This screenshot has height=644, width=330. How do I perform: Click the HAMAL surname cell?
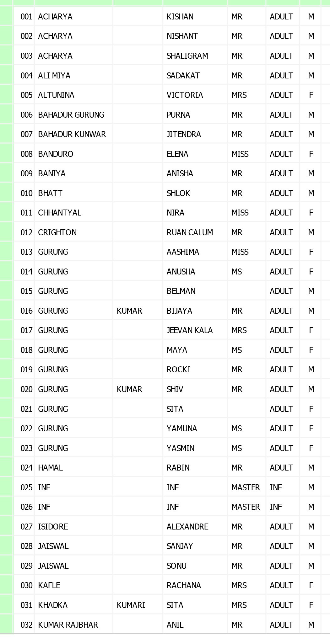click(x=50, y=468)
